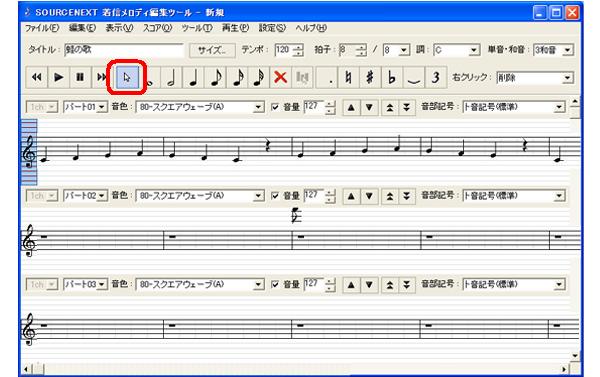Open the 調 key dropdown

point(474,50)
